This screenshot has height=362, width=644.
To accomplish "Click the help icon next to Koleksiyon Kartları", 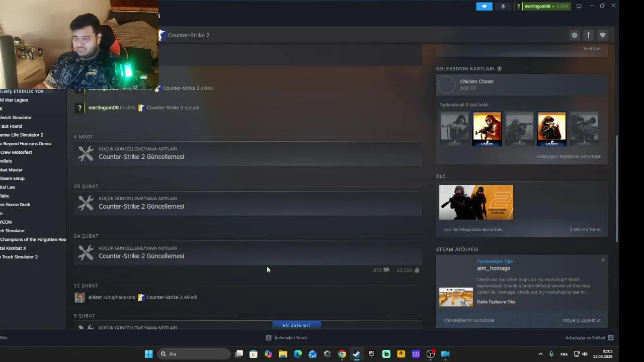I will tap(499, 68).
